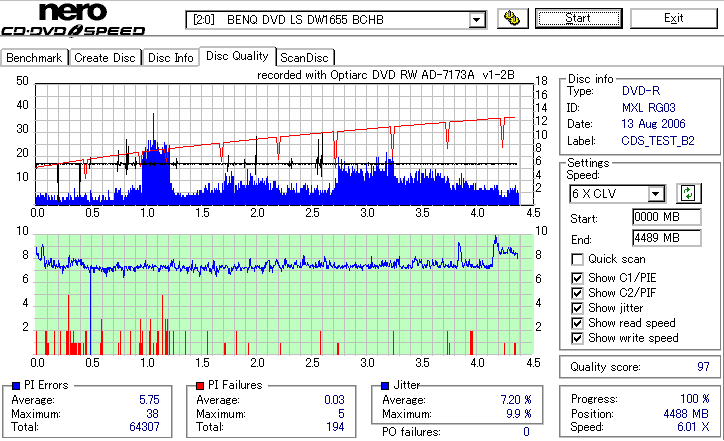The width and height of the screenshot is (724, 441).
Task: Toggle the Quick scan checkbox
Action: (577, 260)
